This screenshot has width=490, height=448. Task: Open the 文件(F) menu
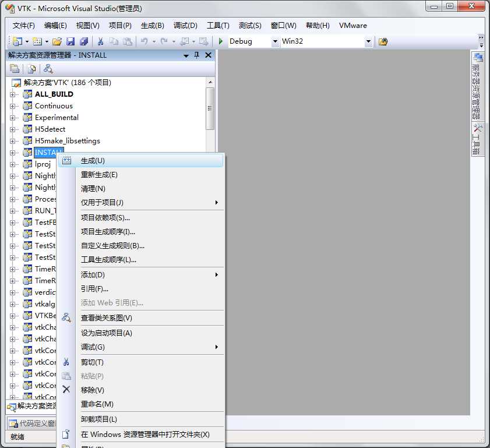pos(24,26)
